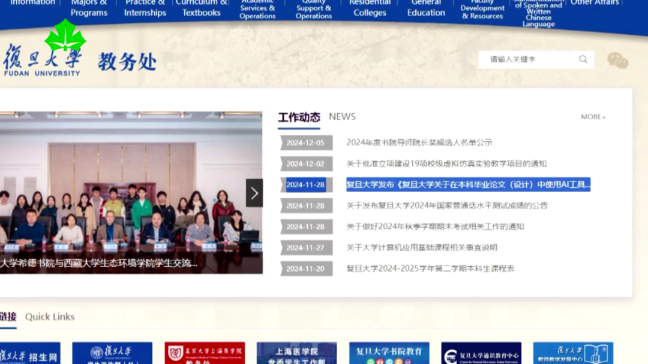The image size is (648, 364).
Task: Open the highlighted 2024-11-28 AI tools notice
Action: click(x=468, y=185)
